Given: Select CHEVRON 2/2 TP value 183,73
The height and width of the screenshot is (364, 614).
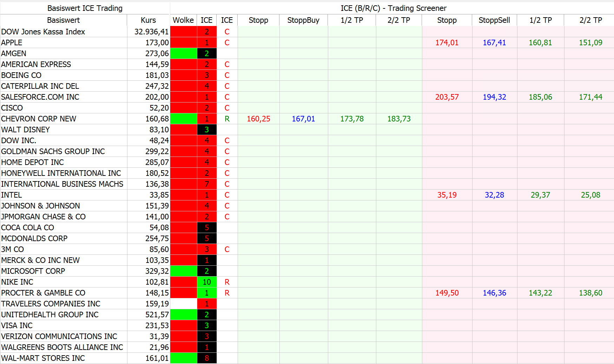Looking at the screenshot, I should (399, 119).
